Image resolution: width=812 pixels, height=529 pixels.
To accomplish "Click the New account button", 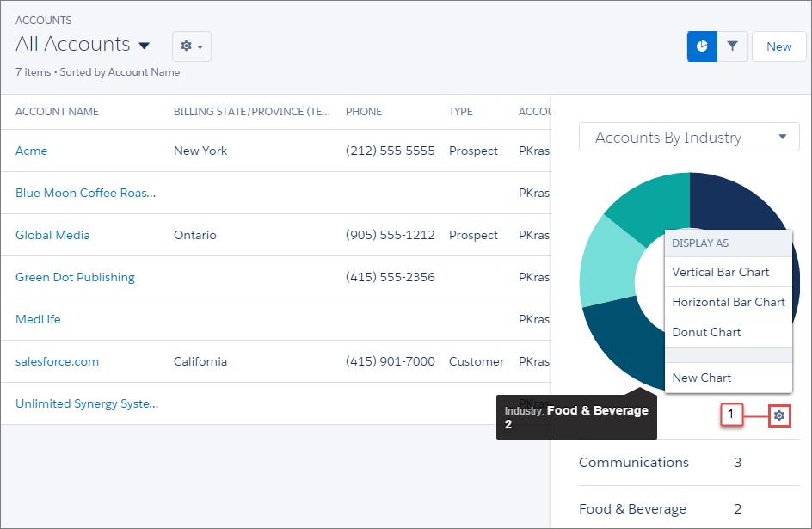I will [x=778, y=46].
